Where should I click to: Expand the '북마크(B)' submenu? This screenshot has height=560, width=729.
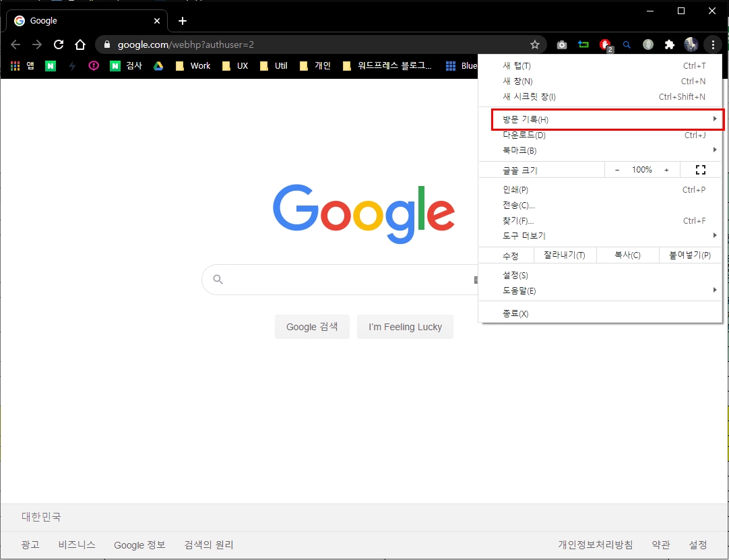pos(600,150)
